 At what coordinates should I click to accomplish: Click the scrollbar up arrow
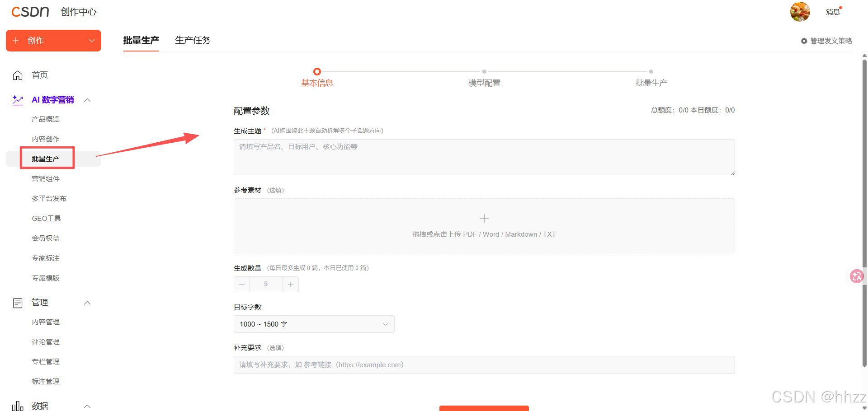(x=864, y=56)
